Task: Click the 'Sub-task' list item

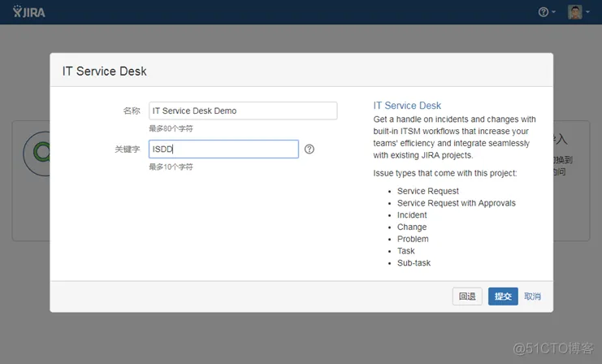Action: [414, 263]
